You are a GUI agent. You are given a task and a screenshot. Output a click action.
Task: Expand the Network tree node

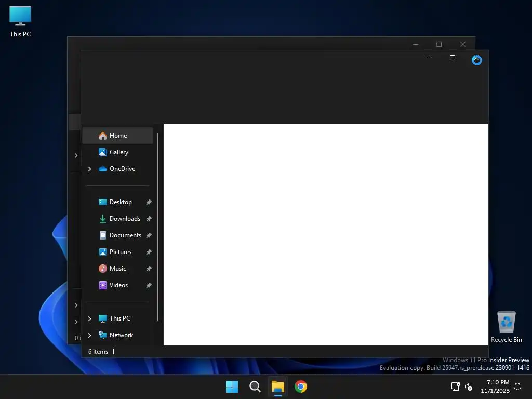tap(89, 335)
